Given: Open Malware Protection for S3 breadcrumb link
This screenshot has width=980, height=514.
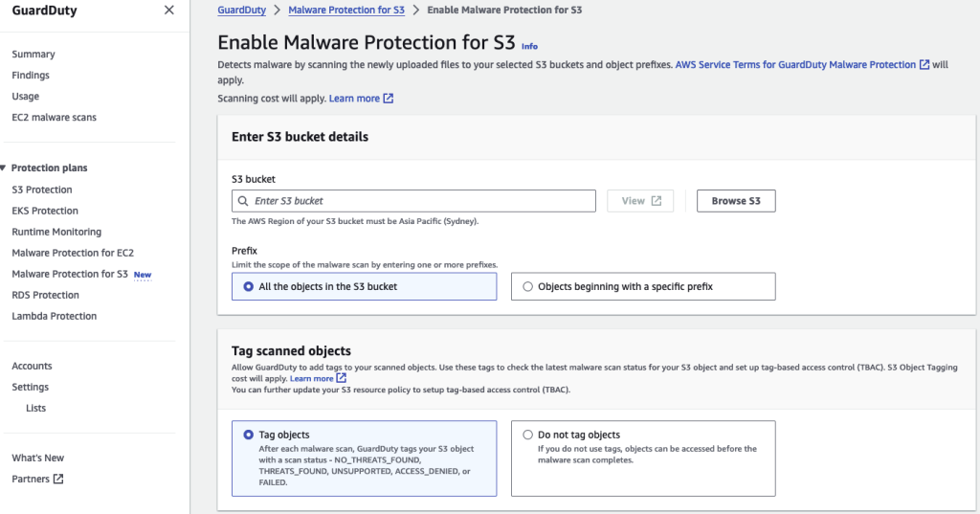Looking at the screenshot, I should (x=346, y=10).
